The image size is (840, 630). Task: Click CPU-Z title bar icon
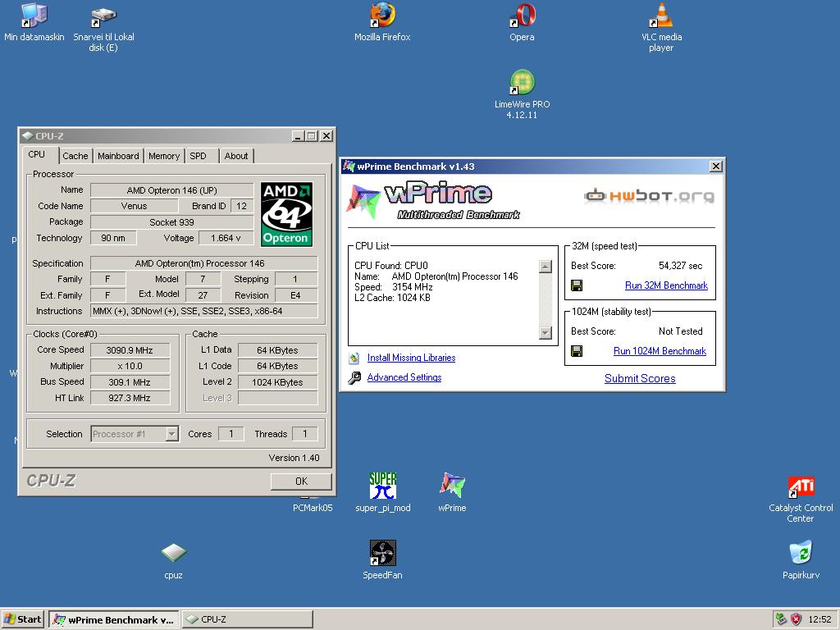(28, 136)
